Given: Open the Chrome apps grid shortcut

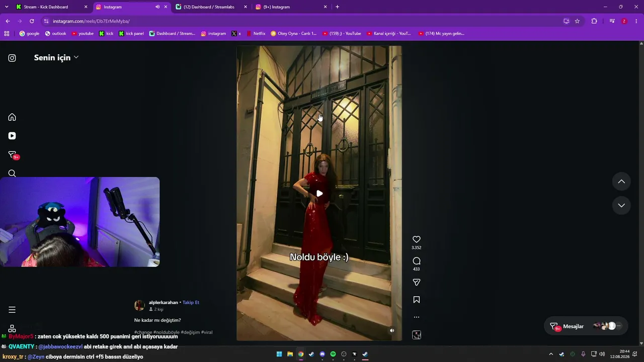Looking at the screenshot, I should (x=7, y=34).
